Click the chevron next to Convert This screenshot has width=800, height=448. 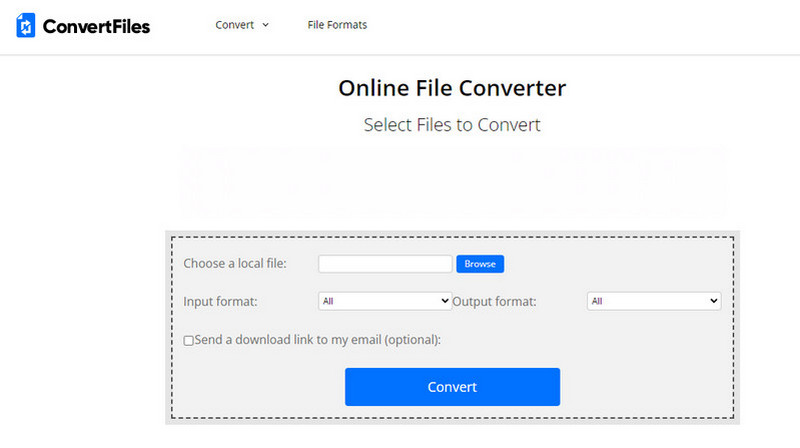point(266,25)
